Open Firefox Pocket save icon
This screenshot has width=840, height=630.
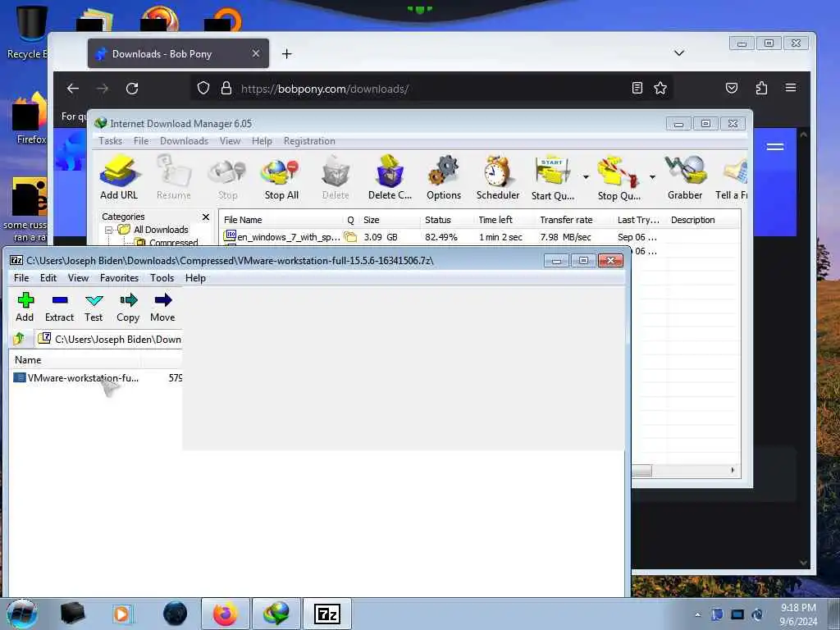coord(732,88)
